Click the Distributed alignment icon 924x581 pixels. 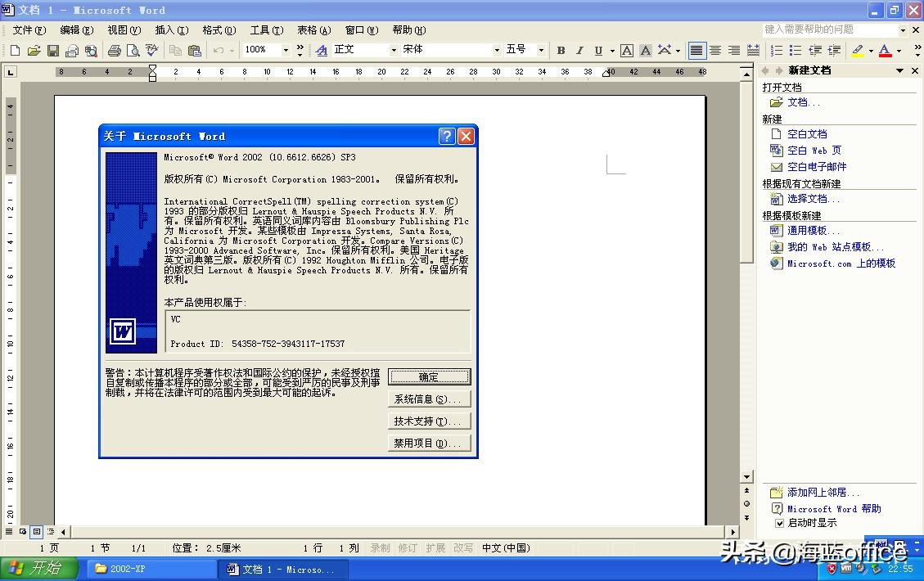pos(753,51)
